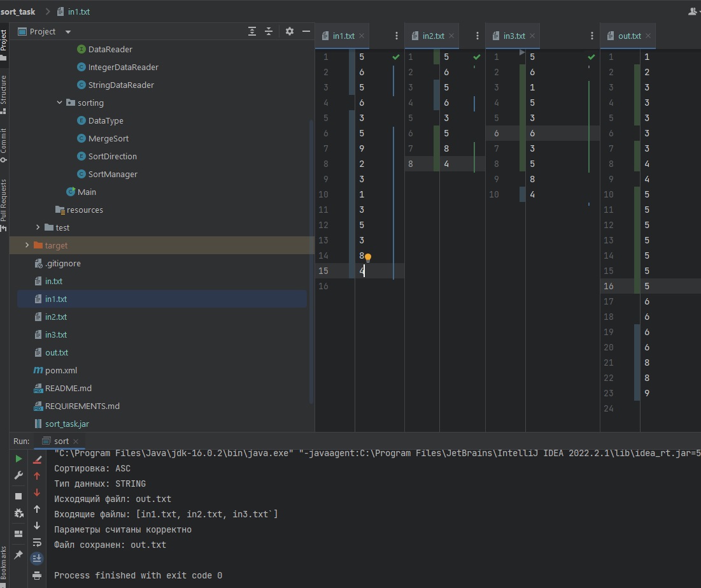The width and height of the screenshot is (701, 588).
Task: Click the in1.txt green inspection checkmark
Action: click(395, 57)
